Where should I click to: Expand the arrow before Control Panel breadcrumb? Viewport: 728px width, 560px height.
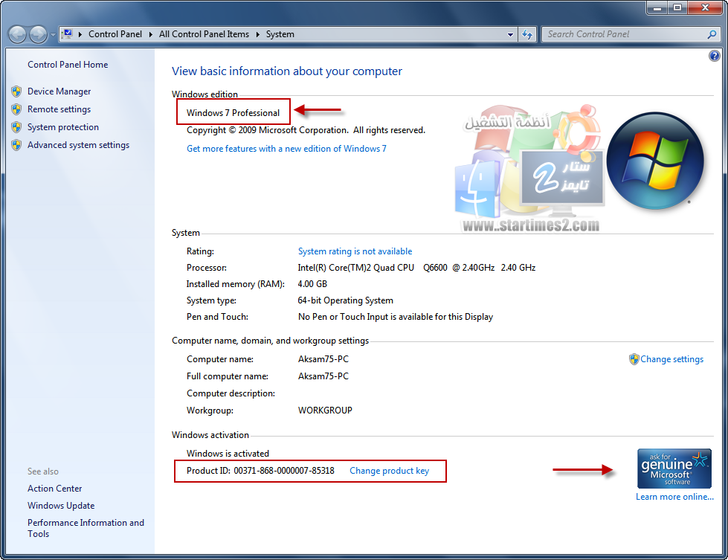[x=80, y=34]
